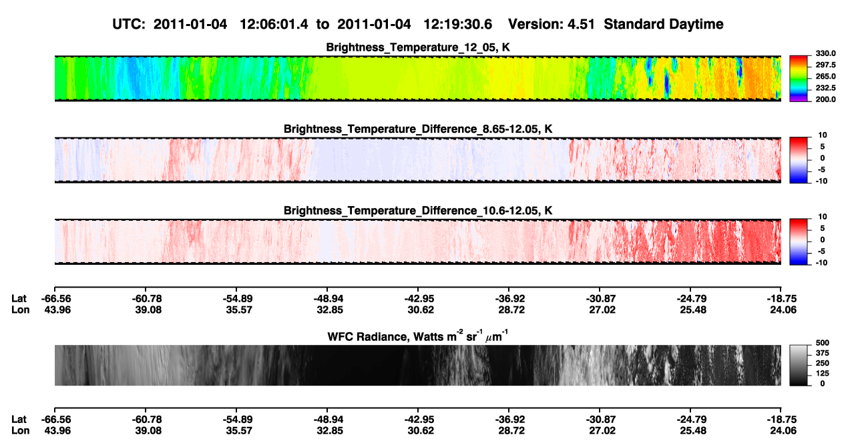The width and height of the screenshot is (868, 445).
Task: Click the 125 label on the WFC colorbar
Action: point(822,374)
